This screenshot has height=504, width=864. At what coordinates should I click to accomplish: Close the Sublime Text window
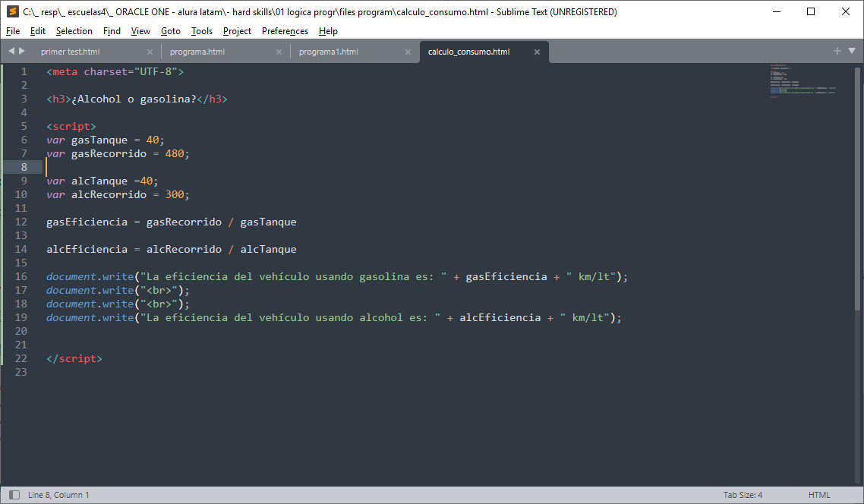(845, 11)
